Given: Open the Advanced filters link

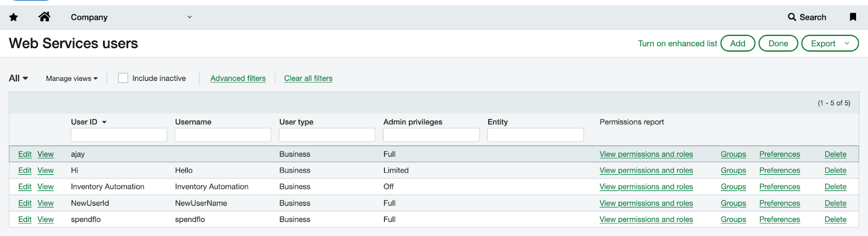Looking at the screenshot, I should tap(238, 78).
